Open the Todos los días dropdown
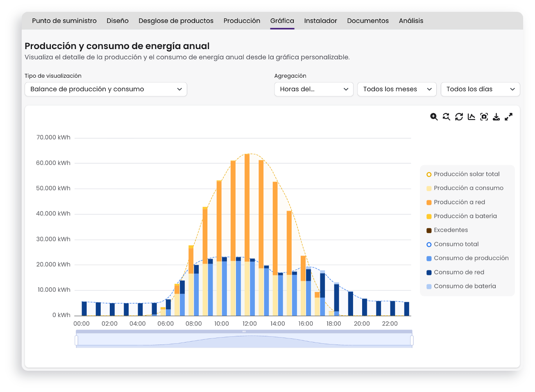This screenshot has height=392, width=535. point(480,89)
